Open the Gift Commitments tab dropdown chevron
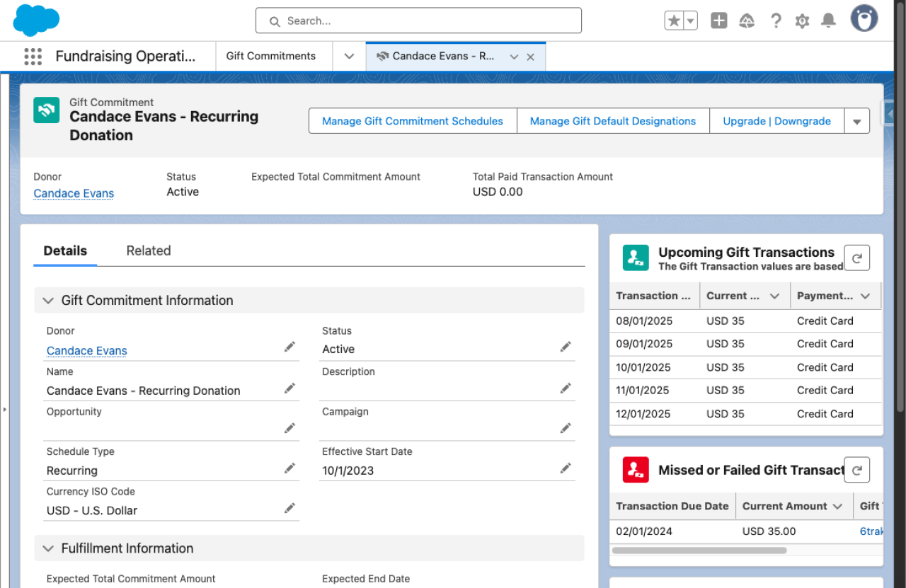The image size is (906, 588). pos(349,57)
